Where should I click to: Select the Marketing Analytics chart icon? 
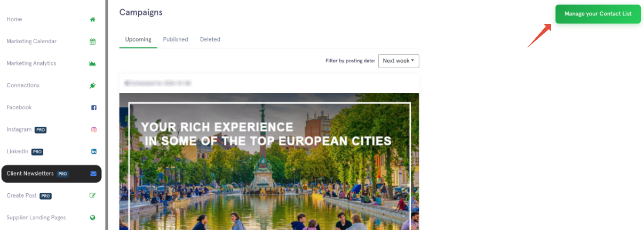[x=93, y=63]
